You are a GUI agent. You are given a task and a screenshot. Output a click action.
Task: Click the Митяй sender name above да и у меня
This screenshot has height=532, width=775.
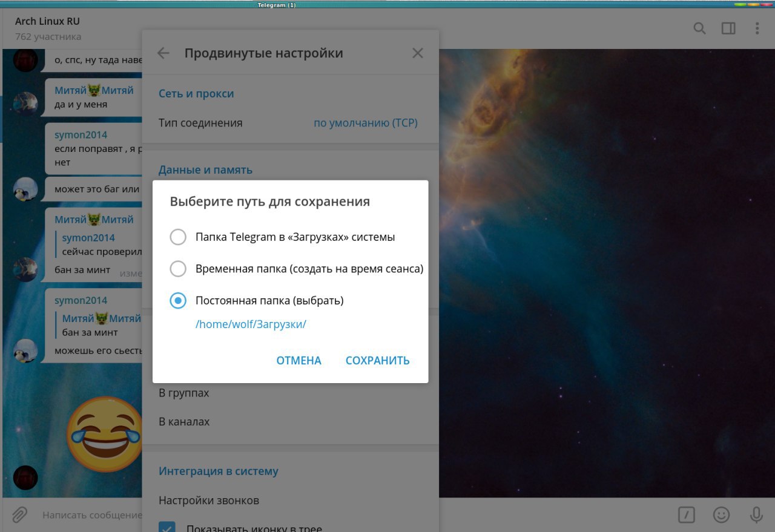[x=94, y=91]
